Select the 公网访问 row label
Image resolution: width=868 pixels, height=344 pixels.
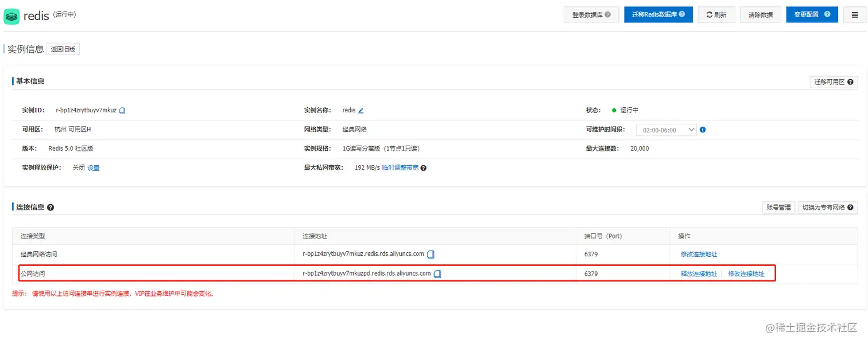33,274
